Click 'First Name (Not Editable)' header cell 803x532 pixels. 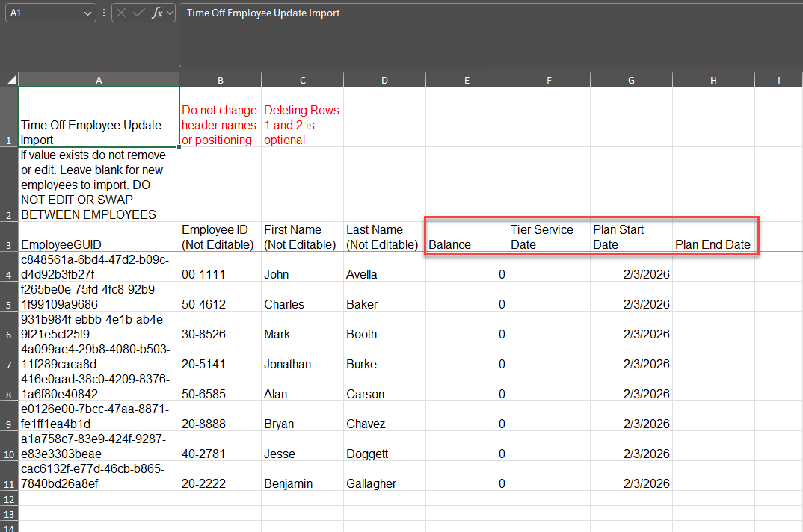pos(303,237)
